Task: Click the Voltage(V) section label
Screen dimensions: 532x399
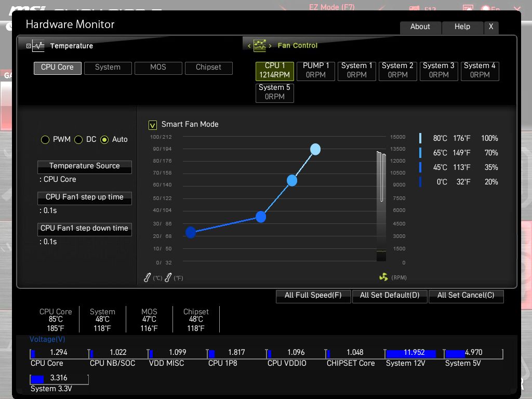Action: (x=47, y=339)
